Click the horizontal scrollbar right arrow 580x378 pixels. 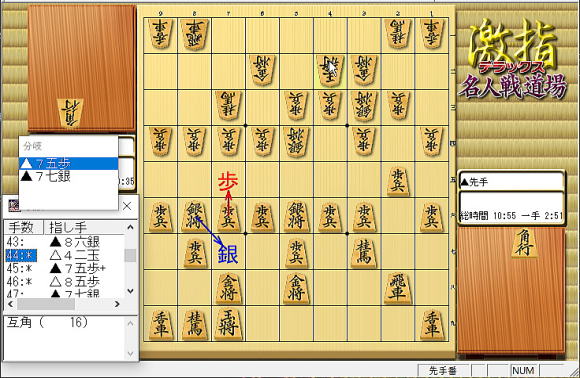coord(117,304)
